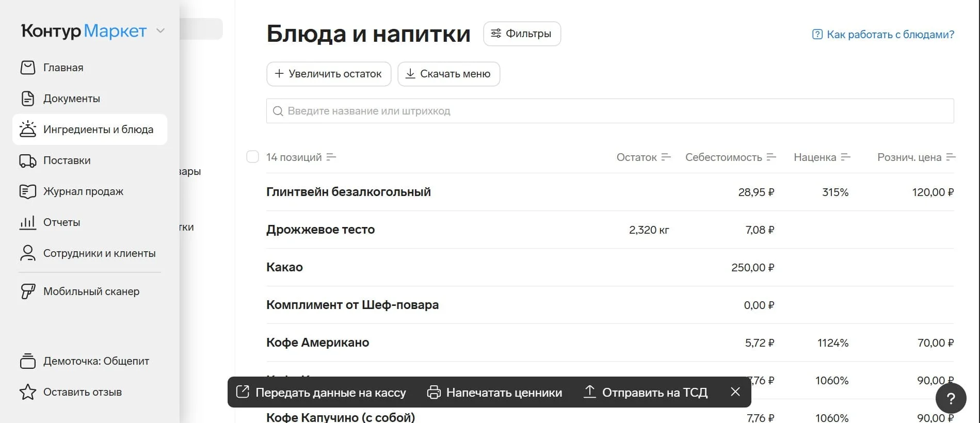Viewport: 980px width, 423px height.
Task: Sort by Остаток column
Action: [x=643, y=157]
